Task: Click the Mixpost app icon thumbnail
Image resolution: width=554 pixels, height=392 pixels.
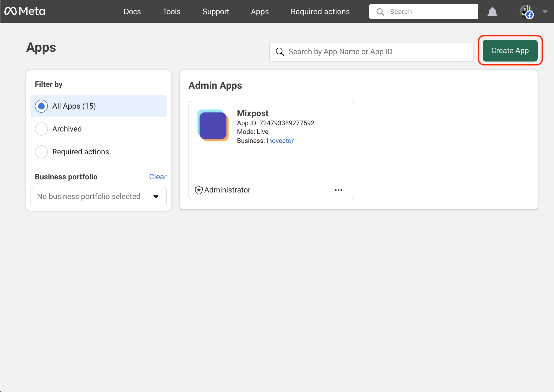Action: point(213,125)
